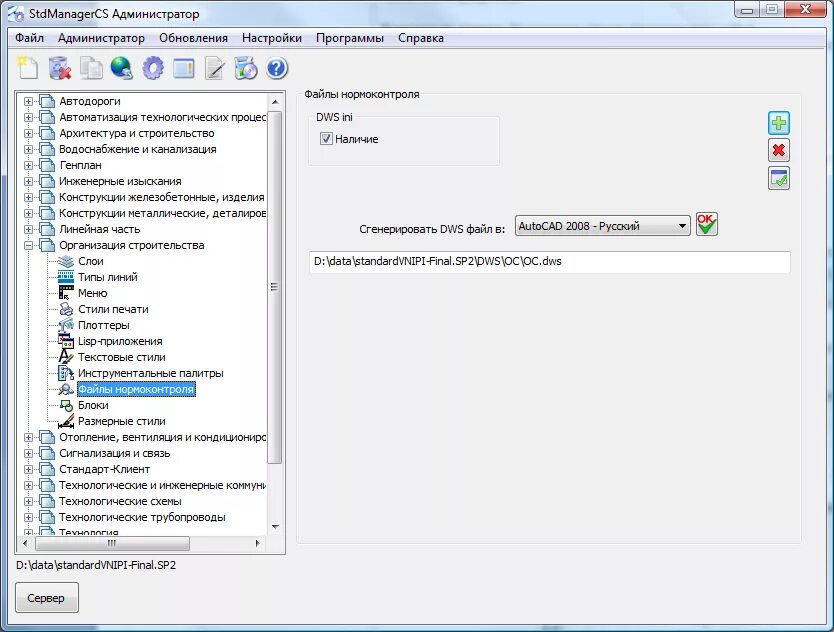Click the copy documents toolbar icon
This screenshot has width=834, height=632.
click(x=91, y=69)
